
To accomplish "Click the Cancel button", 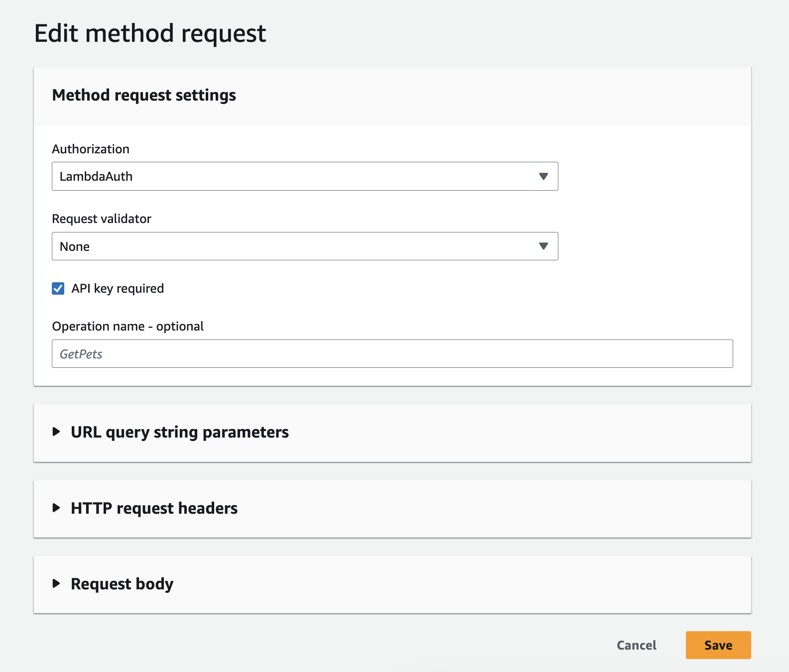I will click(636, 645).
